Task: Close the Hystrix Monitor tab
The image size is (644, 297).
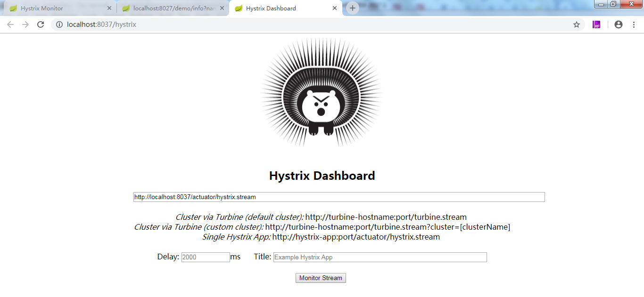Action: [109, 8]
